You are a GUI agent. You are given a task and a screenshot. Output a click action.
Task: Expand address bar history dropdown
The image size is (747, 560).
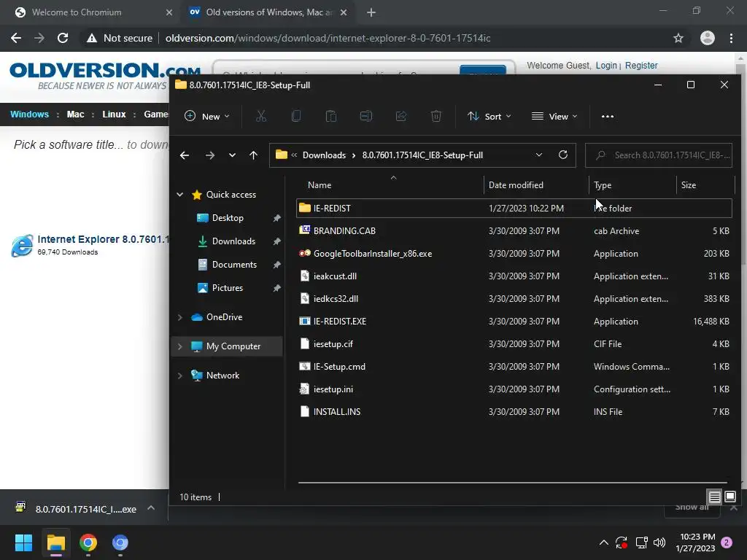point(539,155)
